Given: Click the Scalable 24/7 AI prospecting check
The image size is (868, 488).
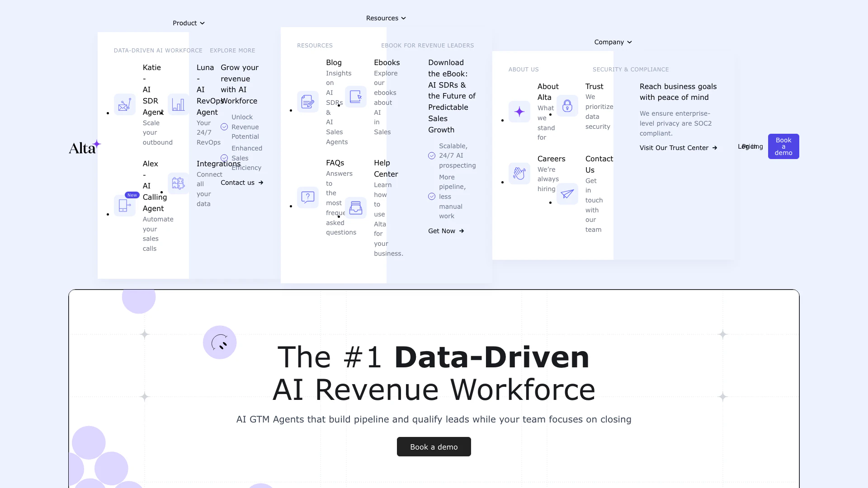Looking at the screenshot, I should click(x=432, y=156).
